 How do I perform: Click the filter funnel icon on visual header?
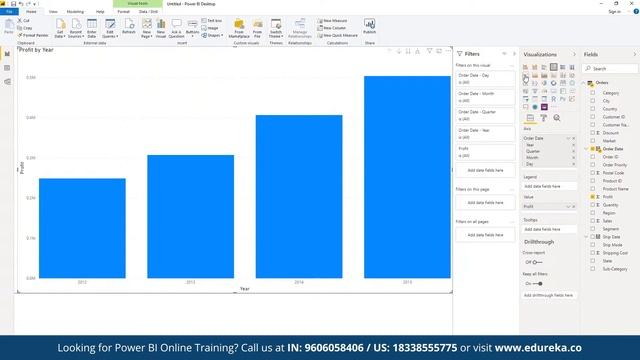(x=429, y=51)
